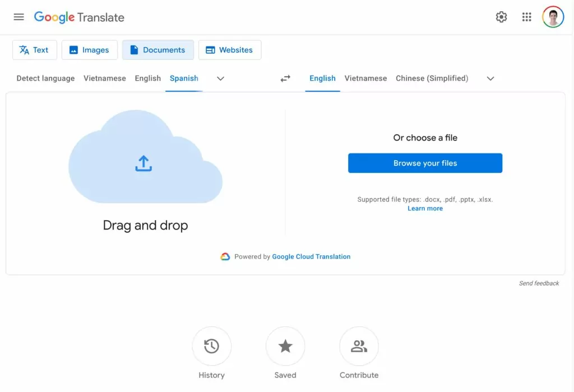Expand more target languages chevron
Viewport: 574px width, 392px height.
pyautogui.click(x=490, y=78)
